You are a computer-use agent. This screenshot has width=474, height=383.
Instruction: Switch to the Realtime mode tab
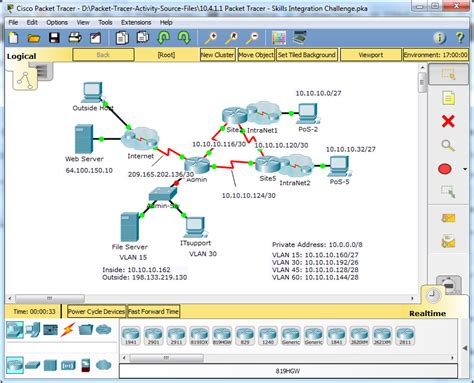pos(427,313)
